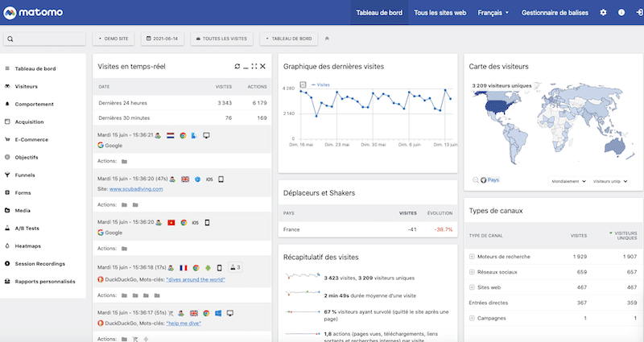Click the info icon in top bar
The height and width of the screenshot is (342, 644).
pos(621,13)
